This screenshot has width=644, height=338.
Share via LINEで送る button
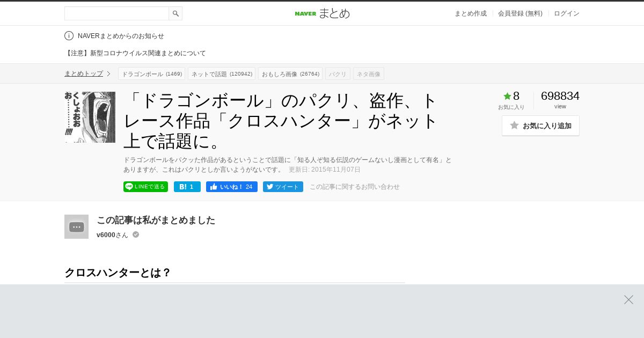point(145,187)
